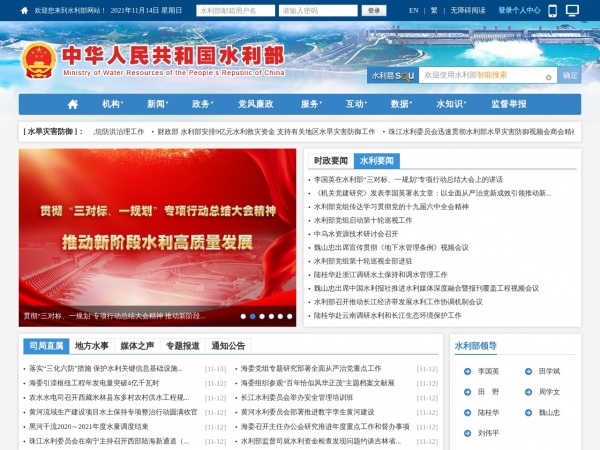This screenshot has width=600, height=450.
Task: Click the small flag icon in top bar
Action: point(25,10)
